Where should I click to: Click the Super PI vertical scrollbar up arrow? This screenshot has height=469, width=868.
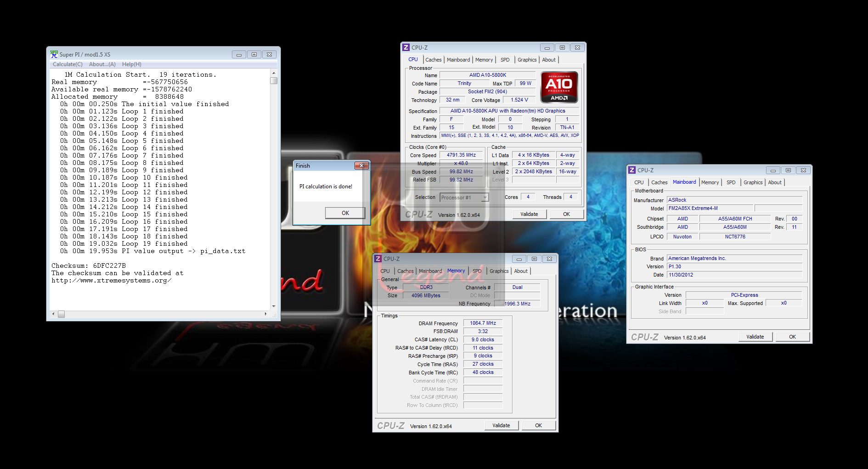274,73
